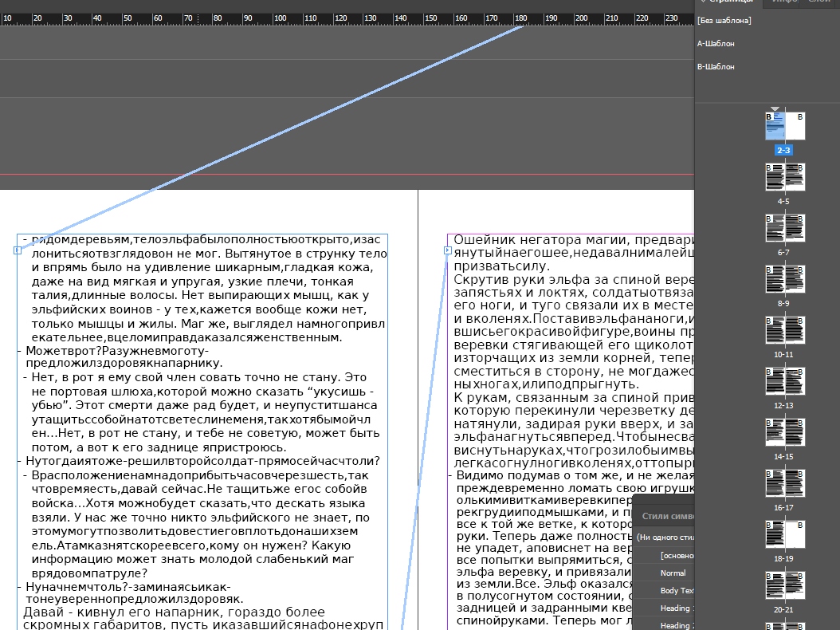Select the 6-7 spread thumbnail
This screenshot has width=840, height=630.
[785, 228]
